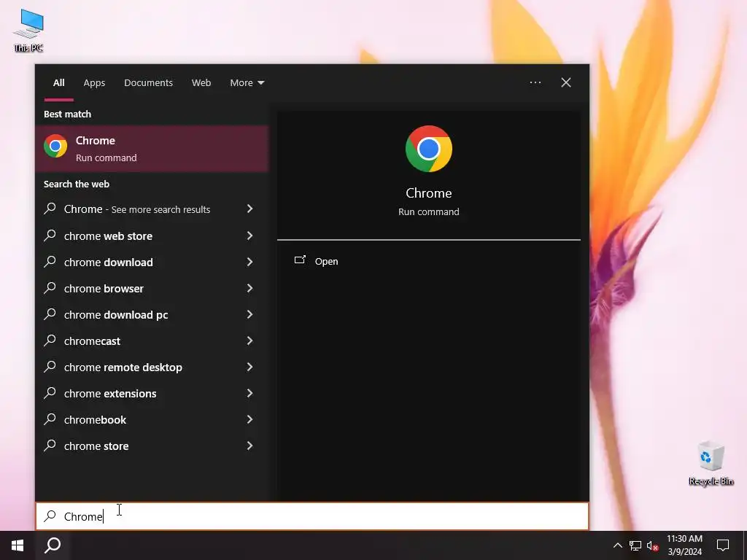This screenshot has height=560, width=747.
Task: Expand arrow for 'chrome remote desktop'
Action: [x=249, y=366]
